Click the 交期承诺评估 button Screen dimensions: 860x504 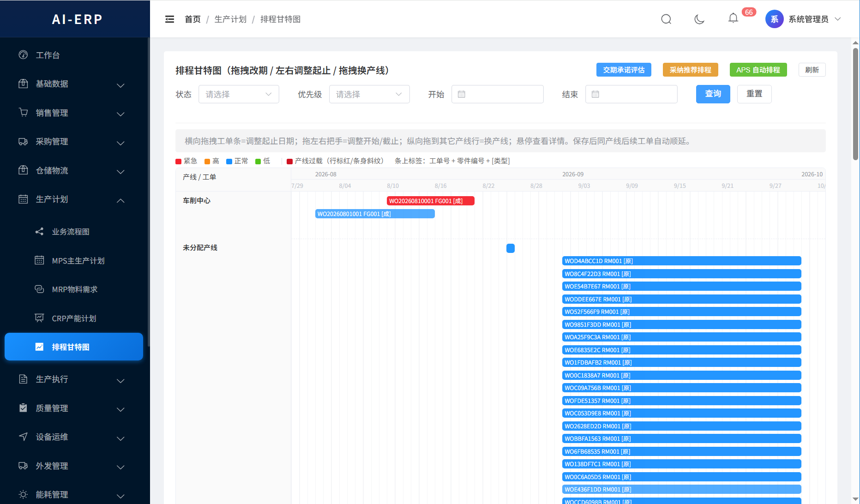coord(624,70)
